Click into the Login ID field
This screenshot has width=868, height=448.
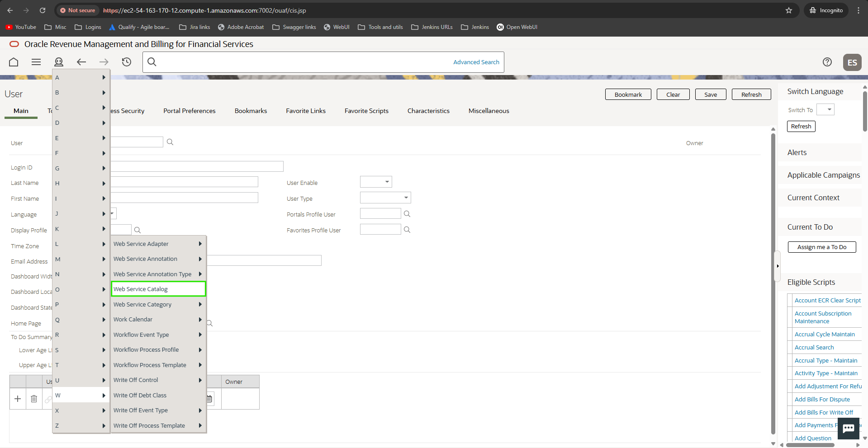(x=197, y=166)
